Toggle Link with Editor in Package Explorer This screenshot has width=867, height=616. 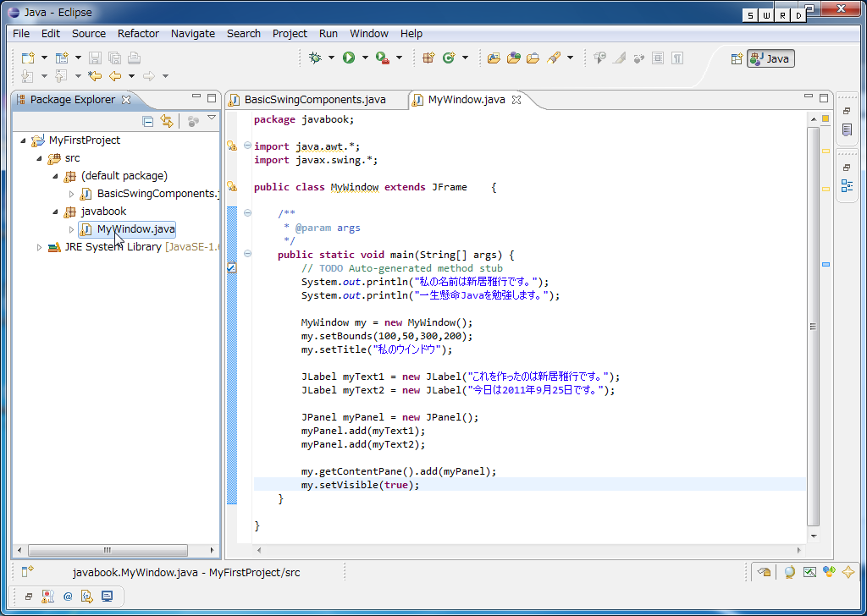(167, 121)
